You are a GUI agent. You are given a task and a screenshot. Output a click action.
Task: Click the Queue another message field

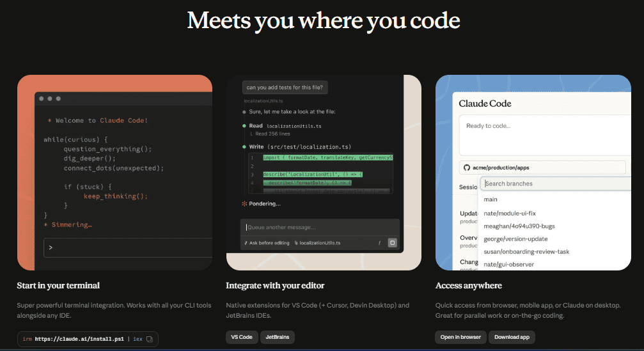(320, 228)
